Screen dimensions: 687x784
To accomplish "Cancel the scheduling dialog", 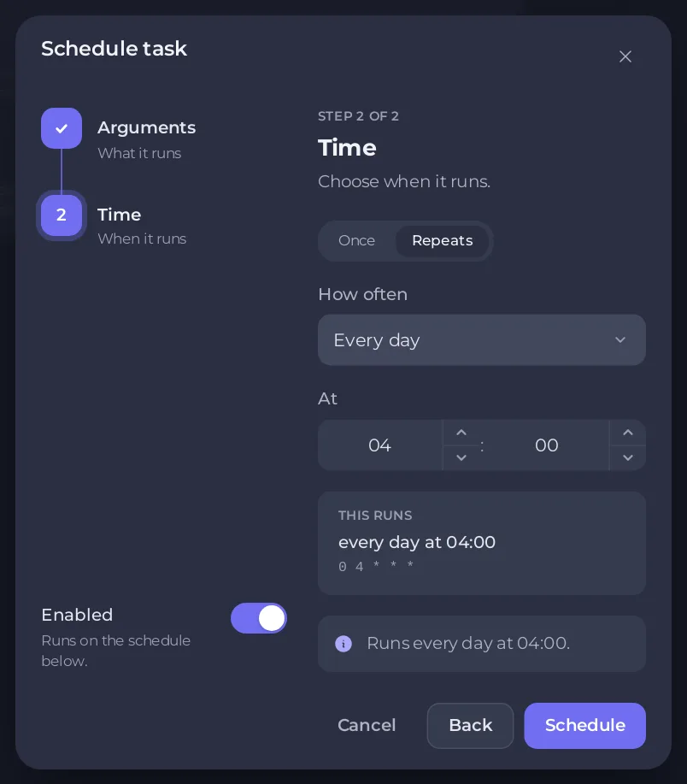I will point(367,726).
